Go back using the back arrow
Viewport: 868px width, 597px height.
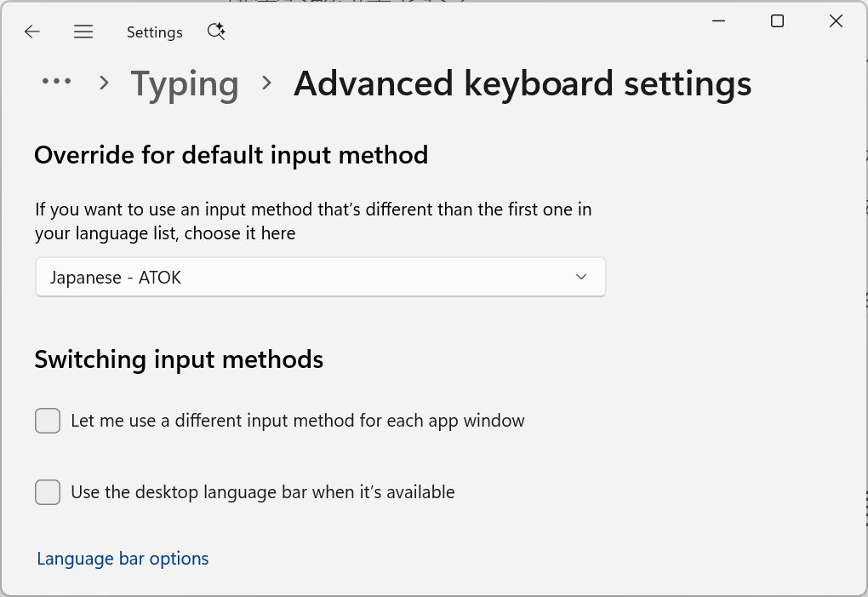point(32,32)
